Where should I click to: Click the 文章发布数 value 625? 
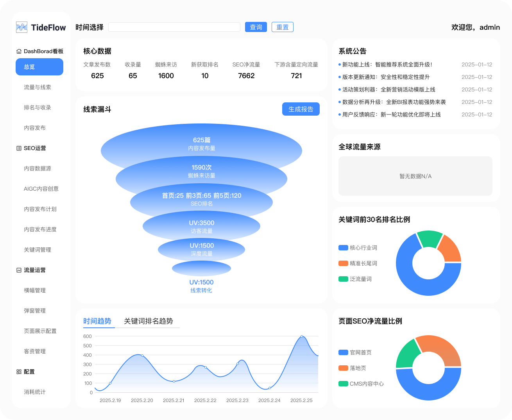[x=97, y=76]
